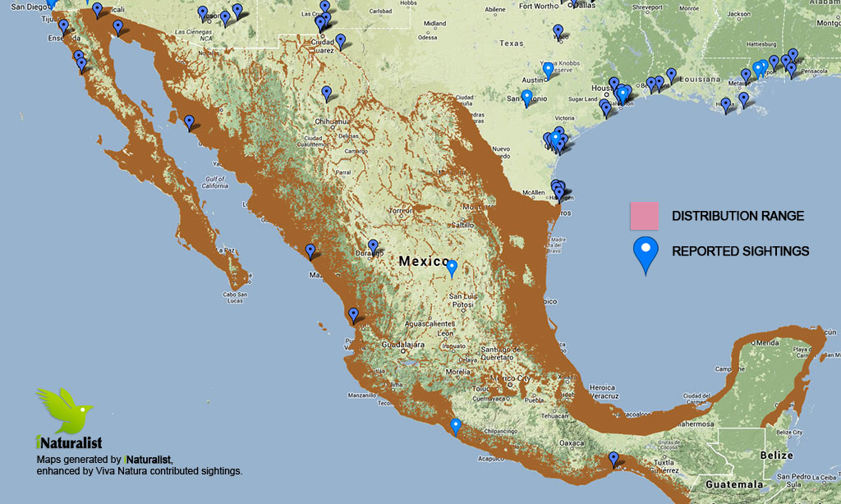Click the 'Sugar Land' city label
The height and width of the screenshot is (504, 841).
582,99
